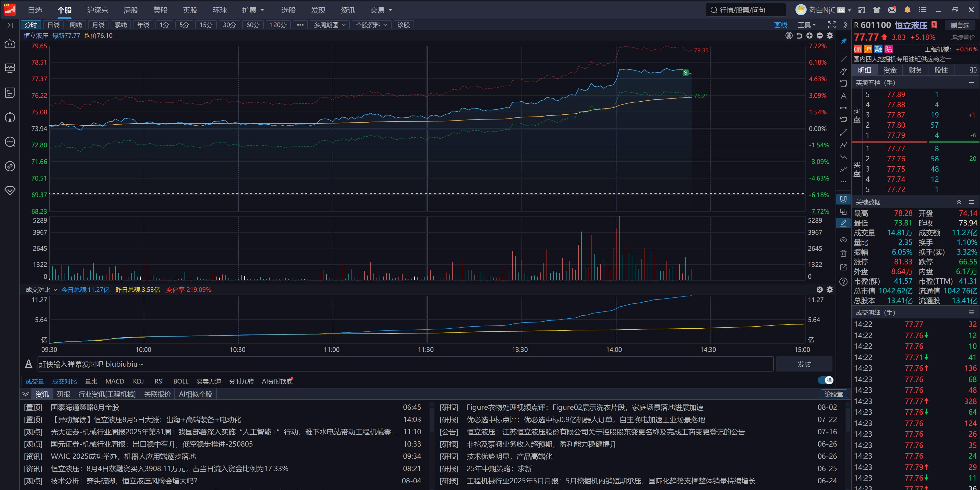Open chart settings gear icon

(830, 35)
